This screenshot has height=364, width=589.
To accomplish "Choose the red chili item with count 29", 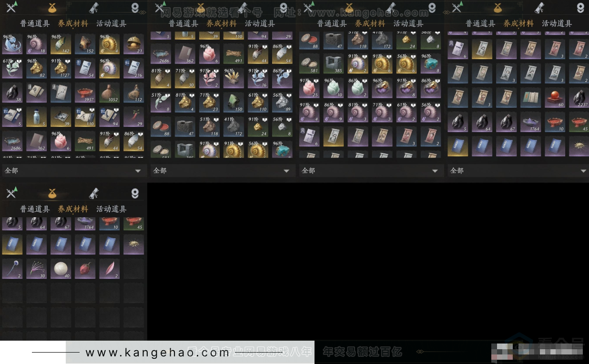I will (133, 117).
